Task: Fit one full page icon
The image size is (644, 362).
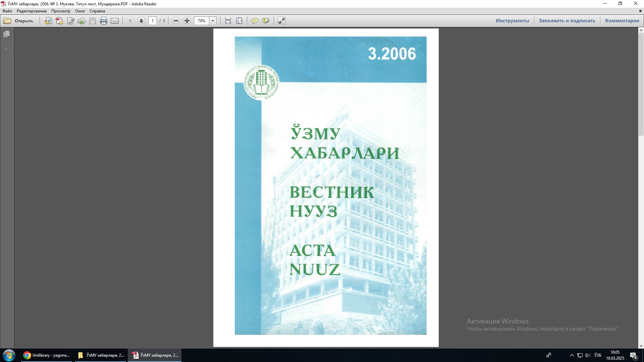Action: click(239, 21)
